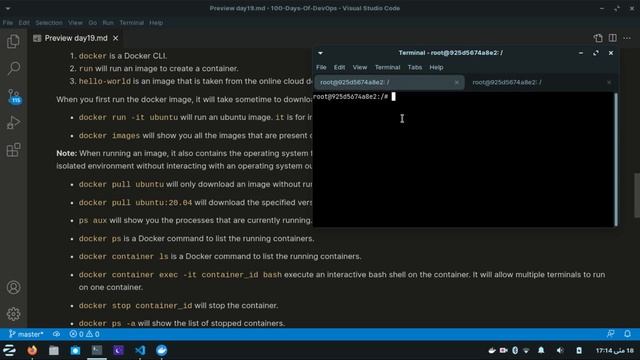This screenshot has height=360, width=640.
Task: Open the VS Code window menu dropdown arrow
Action: coord(8,8)
